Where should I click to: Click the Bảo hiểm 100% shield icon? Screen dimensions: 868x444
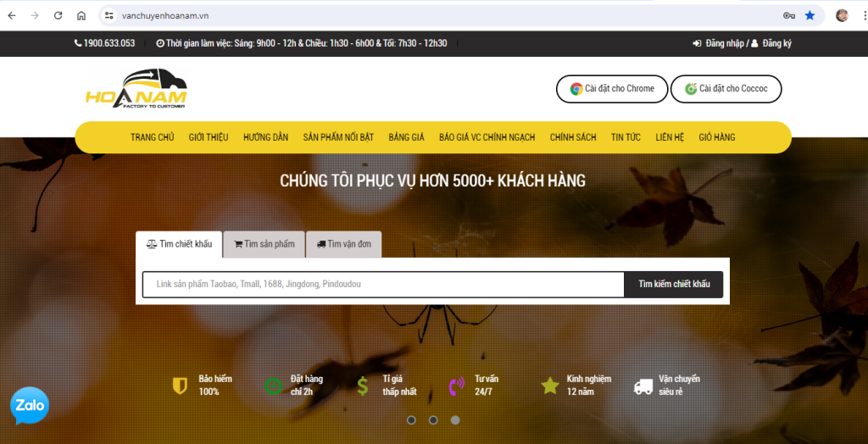(x=180, y=386)
